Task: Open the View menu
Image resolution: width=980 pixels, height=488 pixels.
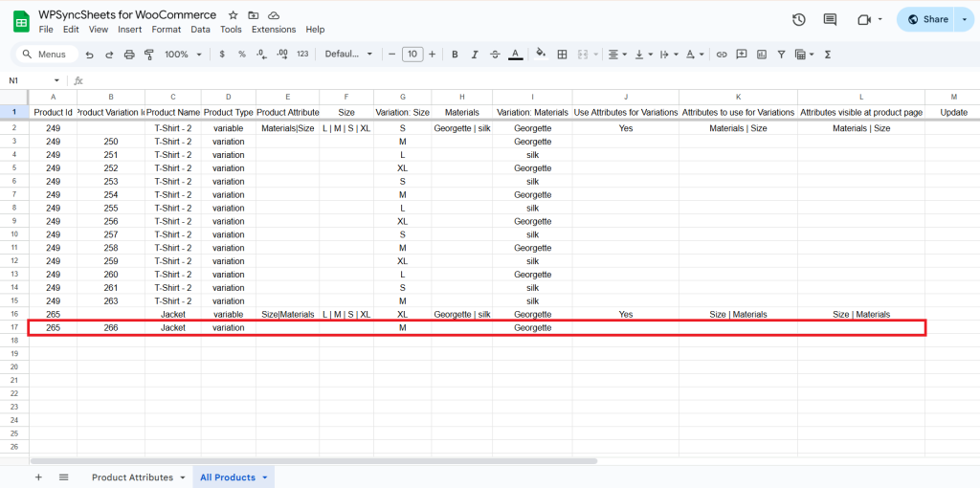Action: [99, 30]
